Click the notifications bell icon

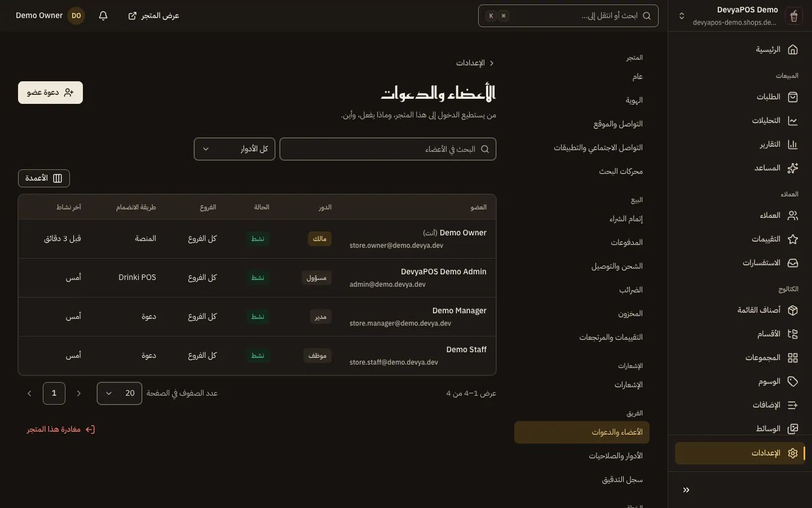point(103,16)
